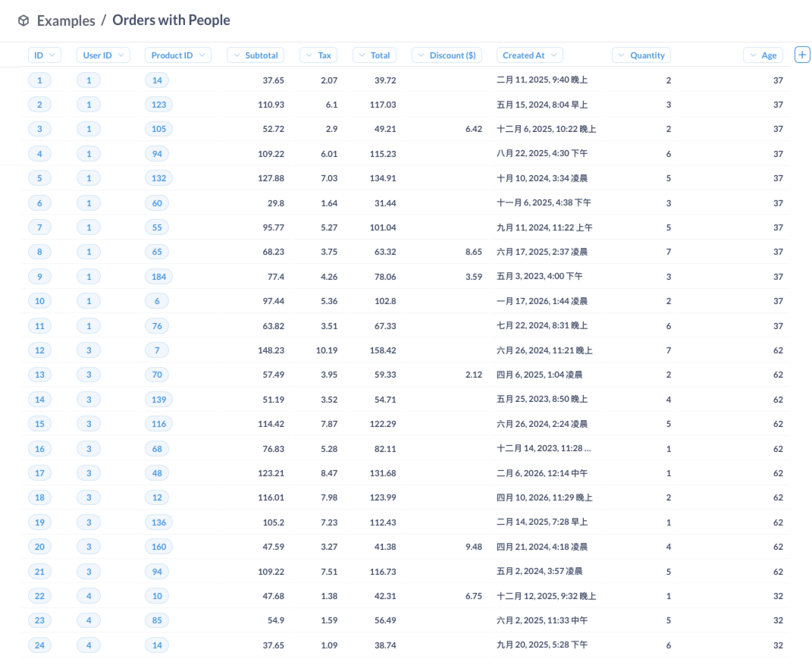Click Product ID 105 in row 3
The image size is (812, 659).
pos(158,129)
